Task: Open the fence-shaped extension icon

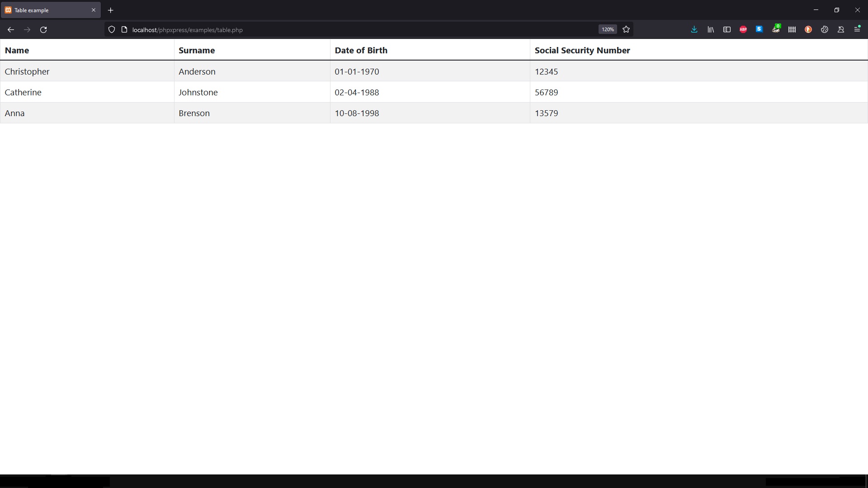Action: tap(792, 29)
